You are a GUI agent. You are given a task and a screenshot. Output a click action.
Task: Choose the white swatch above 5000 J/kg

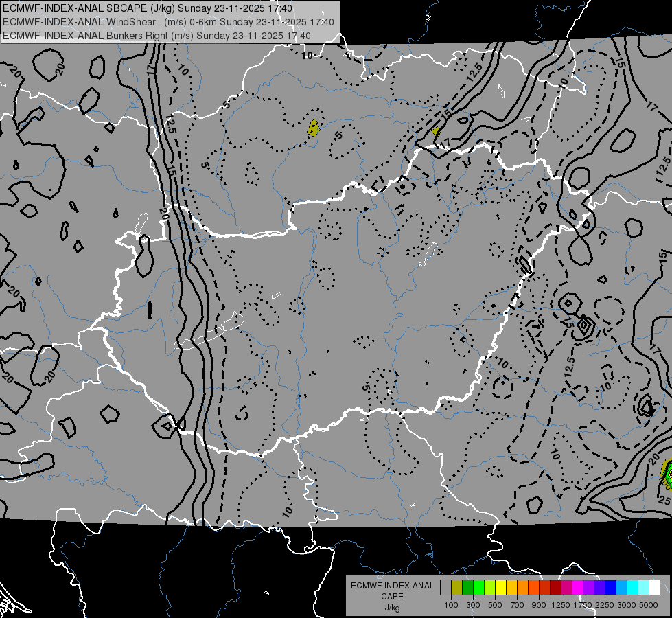pos(654,587)
